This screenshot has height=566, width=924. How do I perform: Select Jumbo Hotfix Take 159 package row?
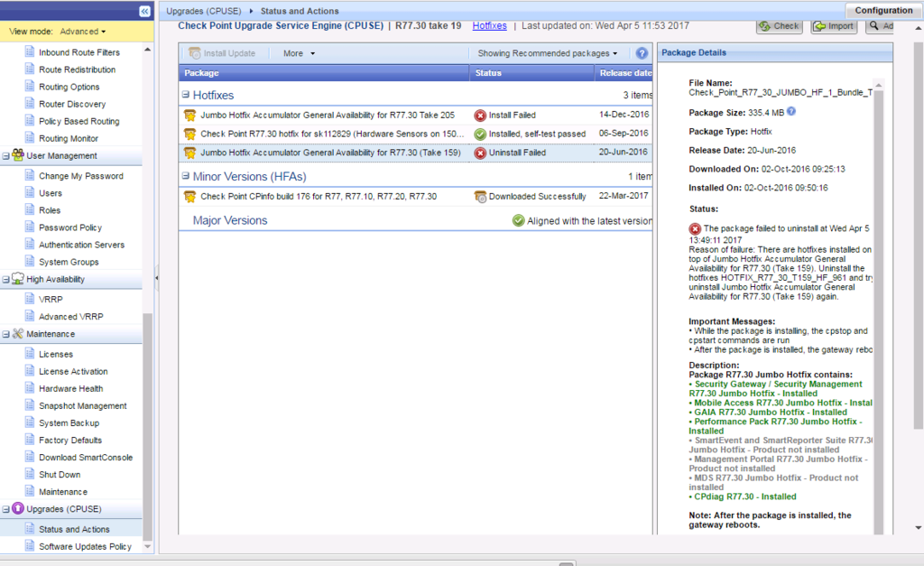click(x=415, y=153)
